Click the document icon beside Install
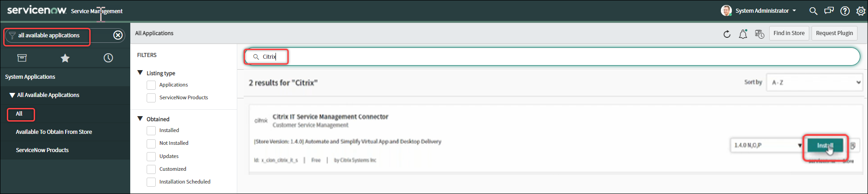Viewport: 868px width, 194px height. [x=853, y=146]
